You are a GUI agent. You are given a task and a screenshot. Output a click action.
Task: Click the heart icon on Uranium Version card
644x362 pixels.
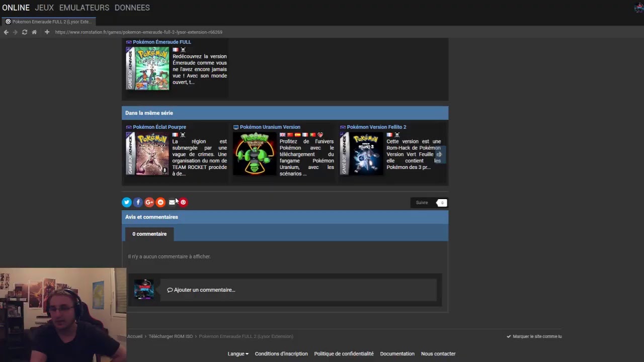tap(320, 135)
